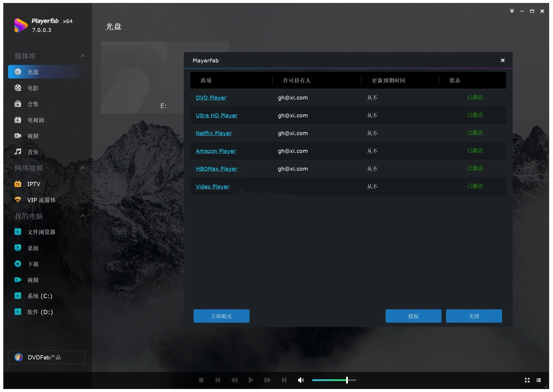Click the DVDFab产品 product icon at bottom left
553x392 pixels.
(18, 357)
